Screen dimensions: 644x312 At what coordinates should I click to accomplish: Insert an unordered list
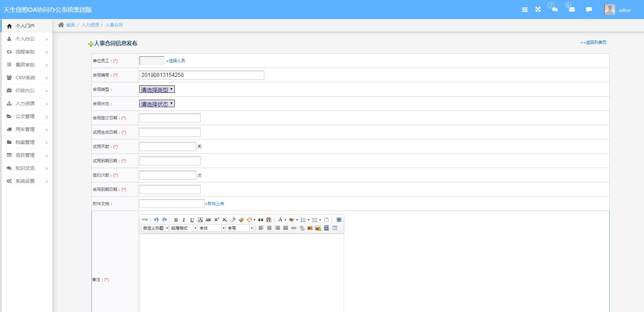click(x=315, y=220)
